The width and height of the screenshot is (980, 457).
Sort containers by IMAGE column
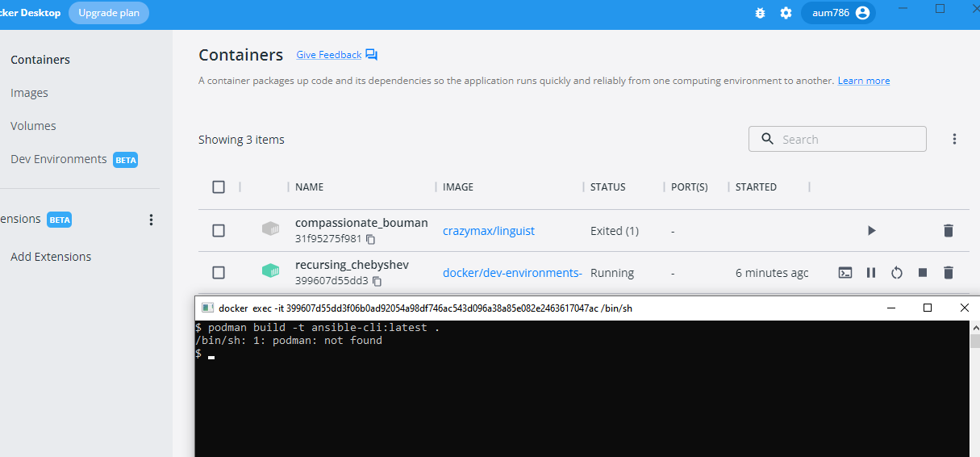tap(458, 187)
